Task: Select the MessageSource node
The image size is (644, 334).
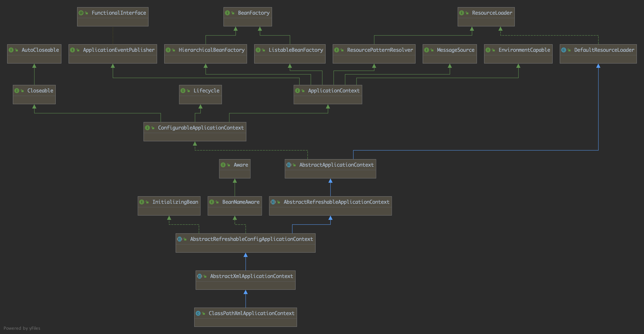Action: click(x=455, y=50)
